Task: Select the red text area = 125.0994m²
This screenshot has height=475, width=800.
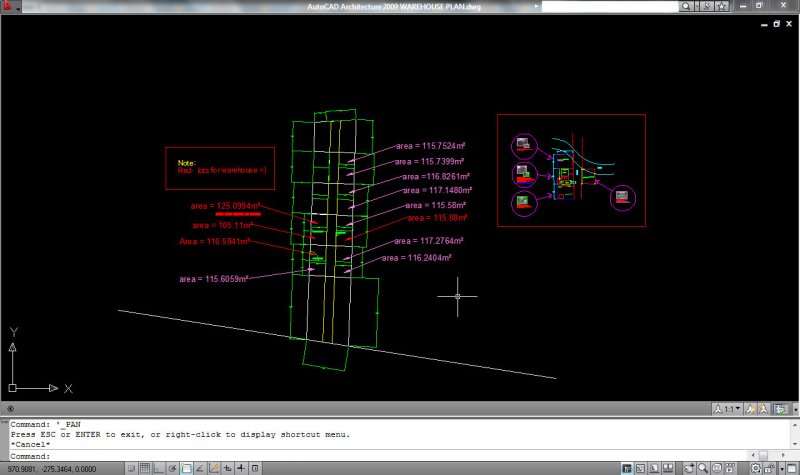Action: [226, 206]
